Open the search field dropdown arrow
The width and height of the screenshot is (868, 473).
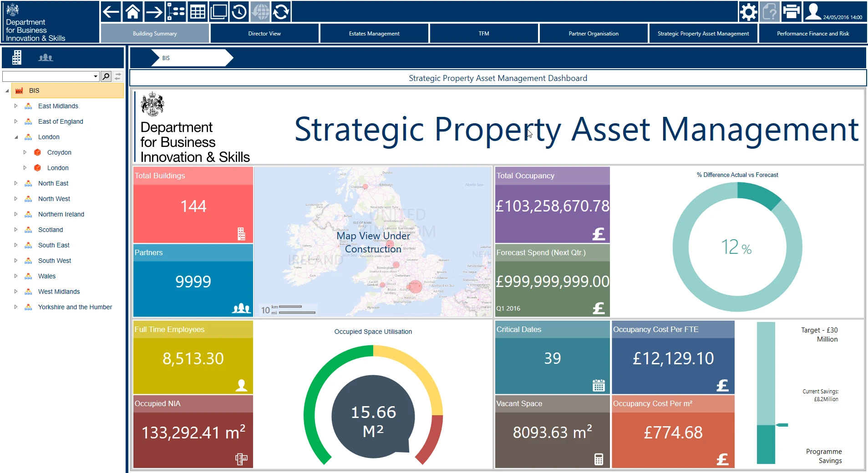click(x=96, y=76)
